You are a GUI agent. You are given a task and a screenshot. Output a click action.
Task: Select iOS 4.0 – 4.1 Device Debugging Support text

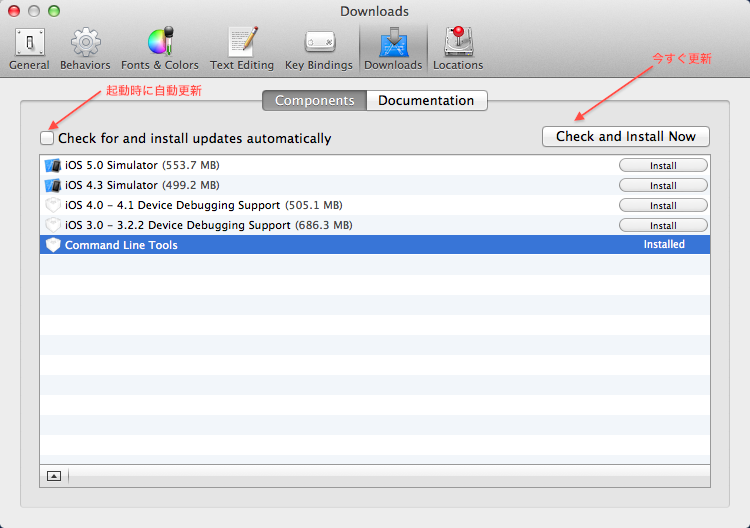(204, 205)
